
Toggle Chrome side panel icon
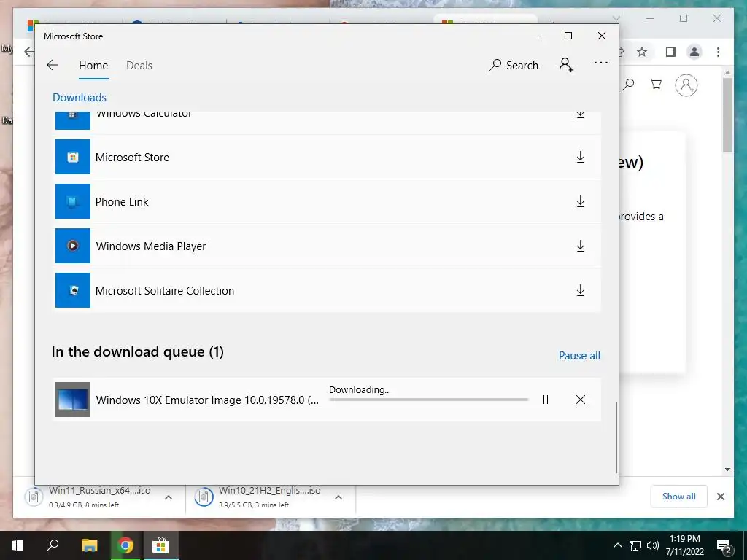671,52
